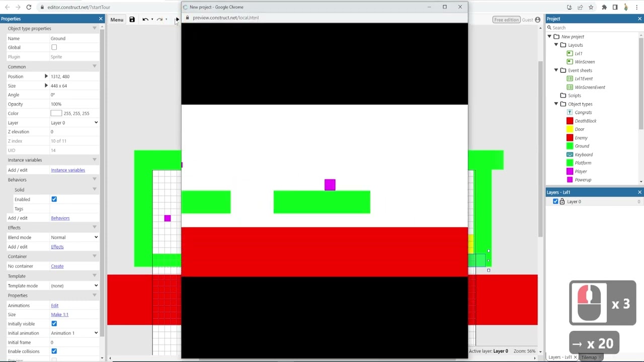Open the Menu button
Screen dimensions: 644x362
pyautogui.click(x=117, y=20)
